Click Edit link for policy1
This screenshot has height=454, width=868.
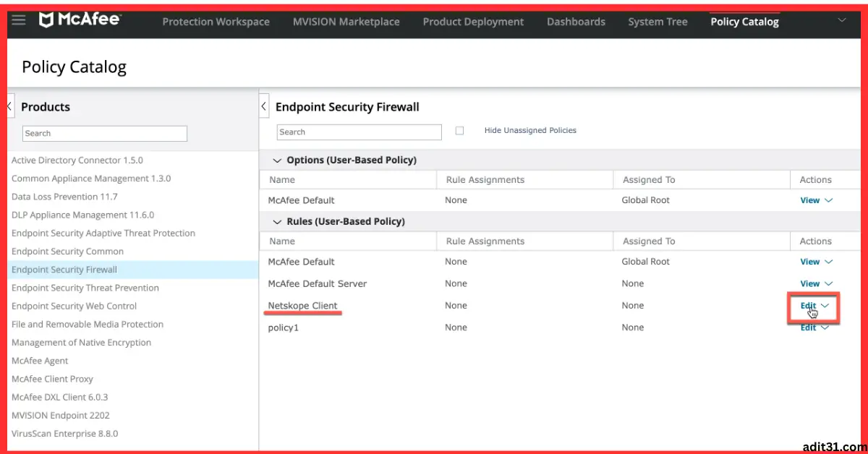[808, 327]
